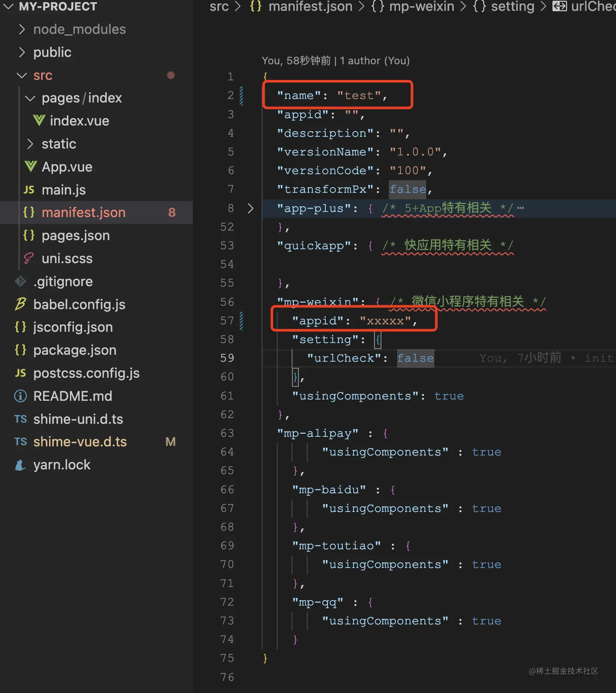616x693 pixels.
Task: Click the "微信小程序特有相关" comment on line 56
Action: pyautogui.click(x=467, y=301)
